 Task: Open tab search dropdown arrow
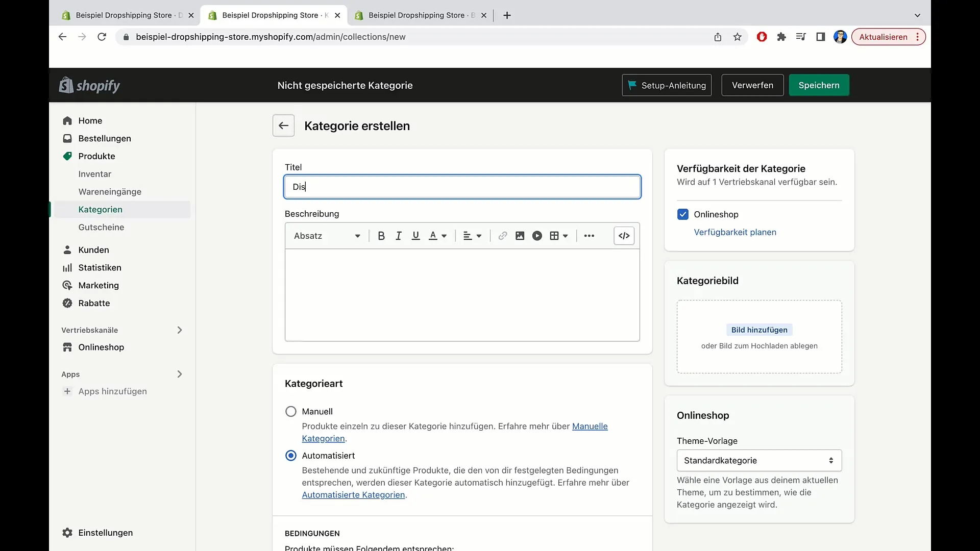tap(917, 15)
